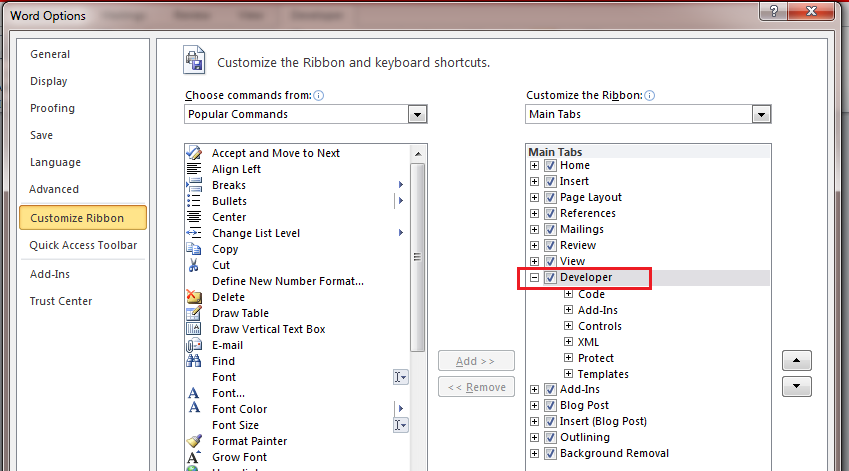Click the Draw Vertical Text Box icon

pyautogui.click(x=194, y=329)
